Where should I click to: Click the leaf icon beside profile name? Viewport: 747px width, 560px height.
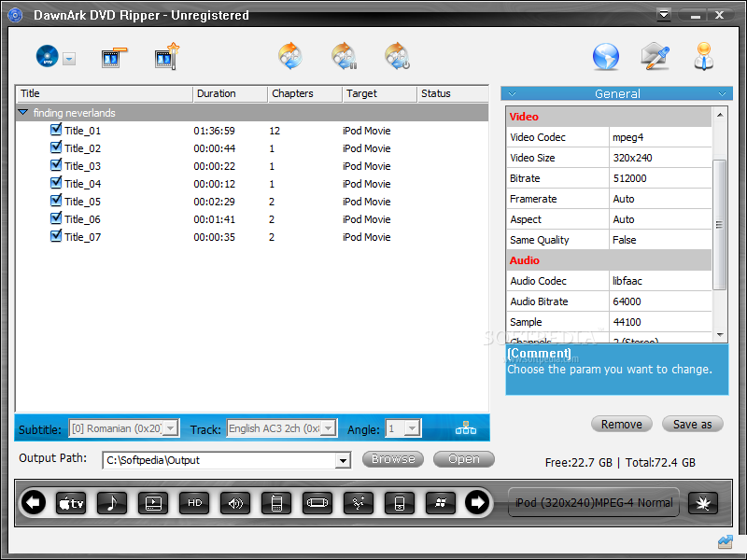(x=703, y=503)
